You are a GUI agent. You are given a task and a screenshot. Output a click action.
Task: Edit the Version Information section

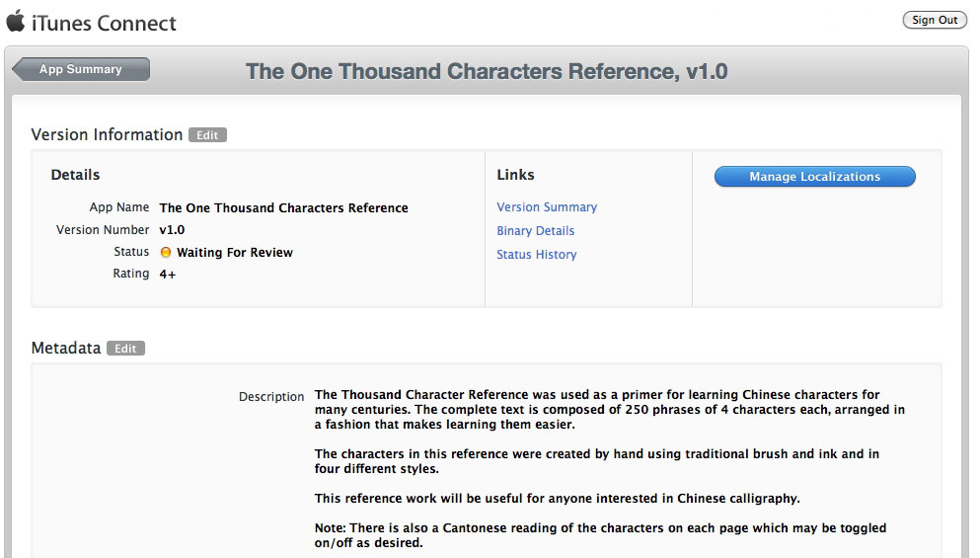[x=207, y=135]
